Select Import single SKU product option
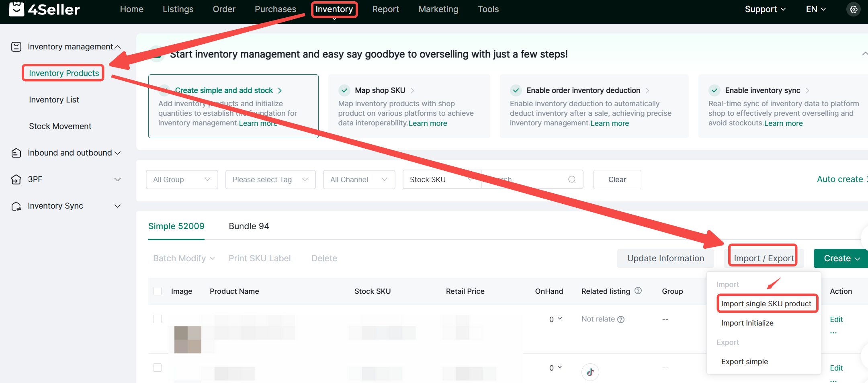The image size is (868, 383). click(766, 304)
